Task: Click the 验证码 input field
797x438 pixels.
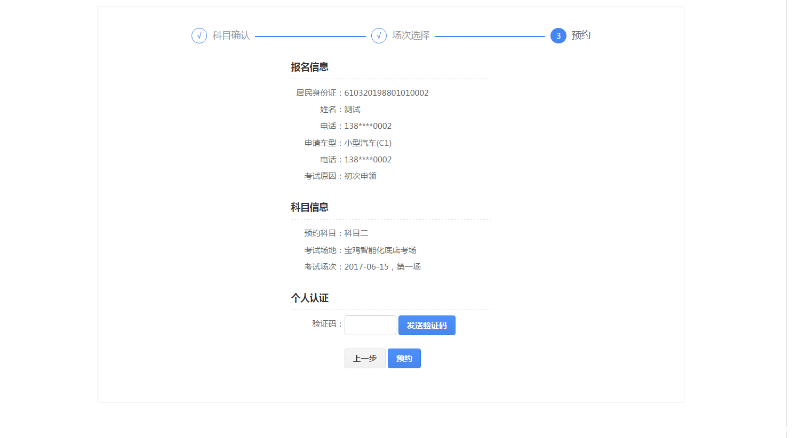Action: [x=369, y=325]
